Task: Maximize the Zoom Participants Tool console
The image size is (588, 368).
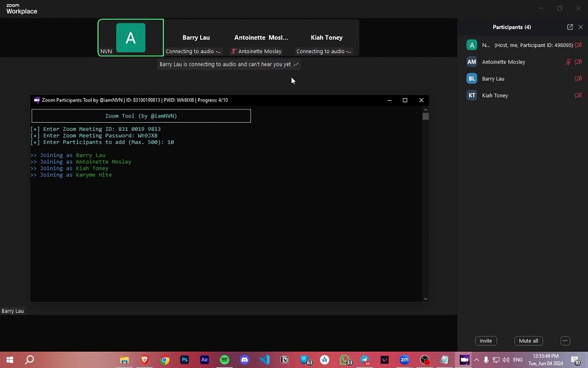Action: [x=405, y=100]
